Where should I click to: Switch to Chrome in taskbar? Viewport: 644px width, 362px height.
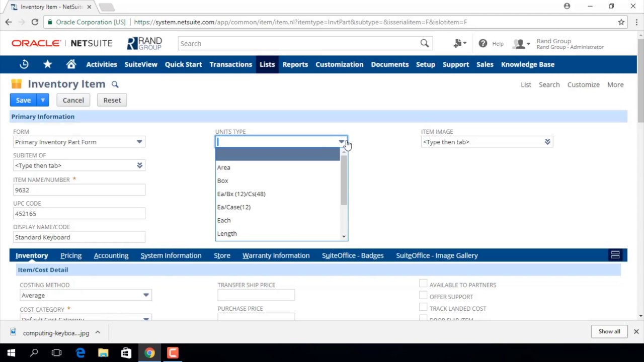(149, 353)
